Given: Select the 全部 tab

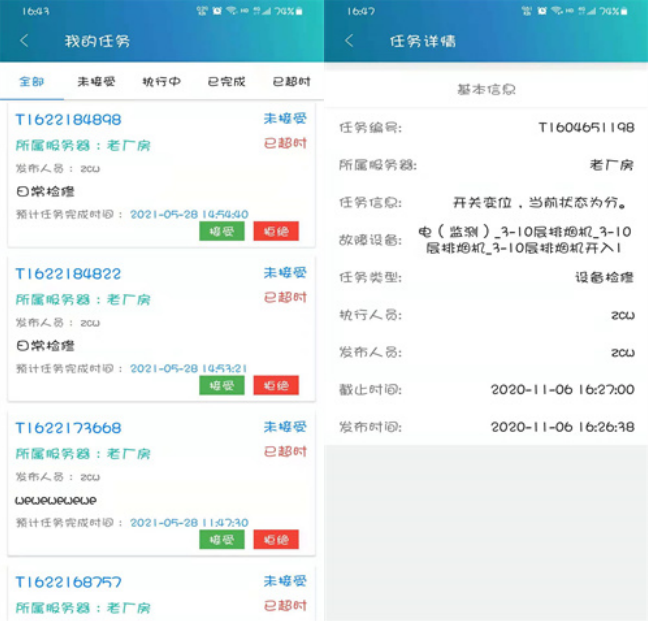Looking at the screenshot, I should click(x=32, y=82).
